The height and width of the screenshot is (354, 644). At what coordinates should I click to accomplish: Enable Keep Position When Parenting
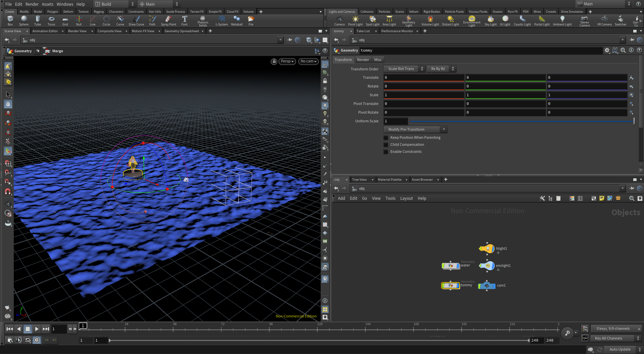[x=386, y=138]
